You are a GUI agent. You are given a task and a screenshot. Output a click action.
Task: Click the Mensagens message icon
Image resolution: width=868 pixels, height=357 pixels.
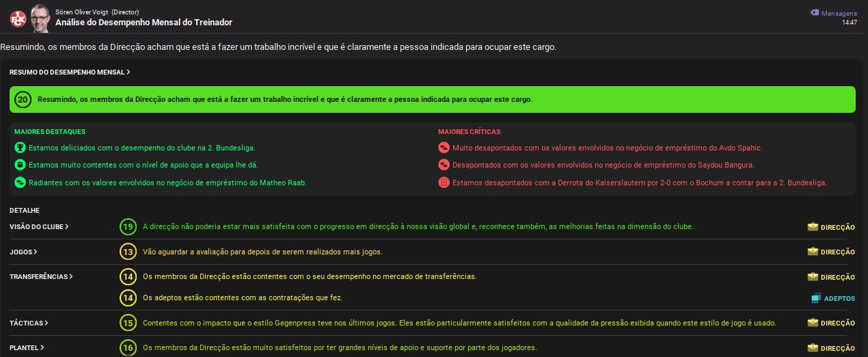[815, 12]
